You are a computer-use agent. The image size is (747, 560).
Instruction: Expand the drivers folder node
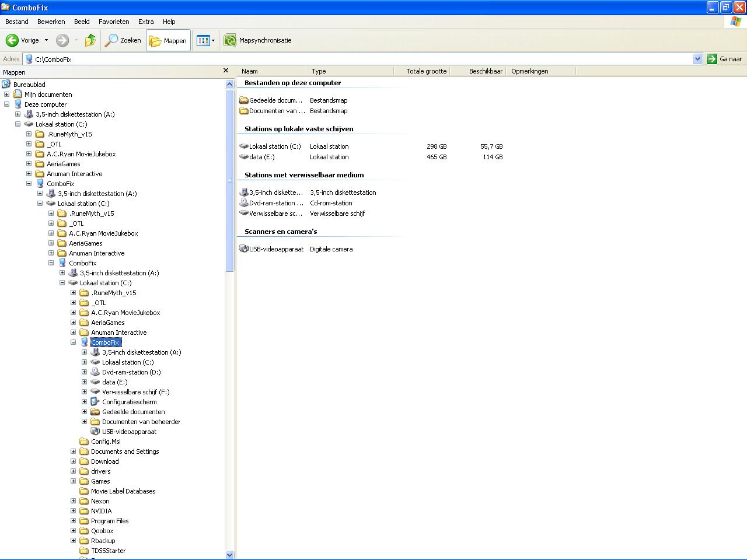[x=73, y=471]
